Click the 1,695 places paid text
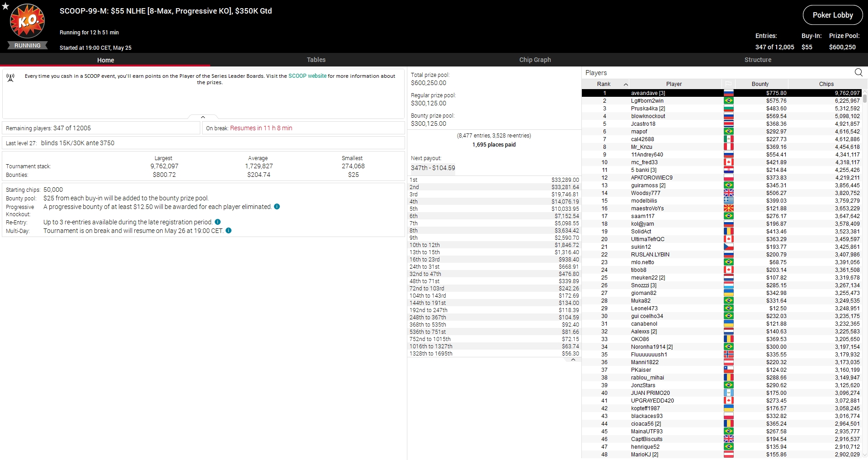This screenshot has width=868, height=460. point(494,145)
